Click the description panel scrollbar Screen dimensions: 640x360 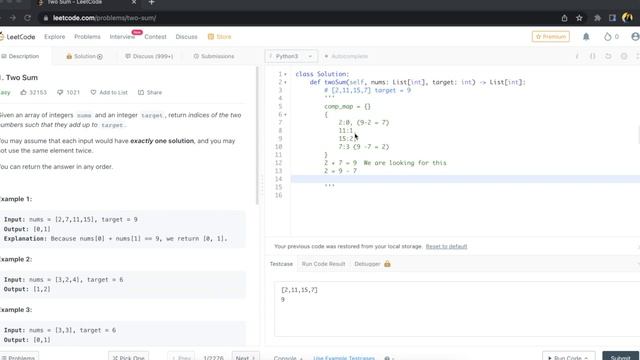point(257,136)
